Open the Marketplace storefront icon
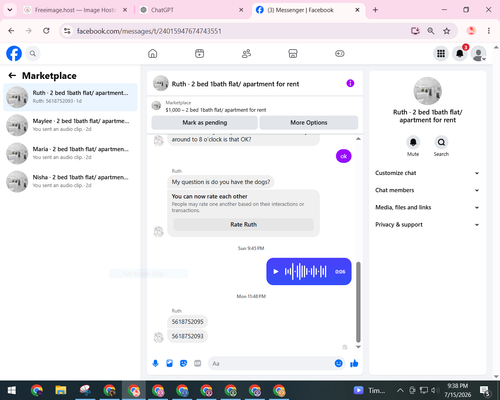Image resolution: width=500 pixels, height=400 pixels. pos(293,53)
